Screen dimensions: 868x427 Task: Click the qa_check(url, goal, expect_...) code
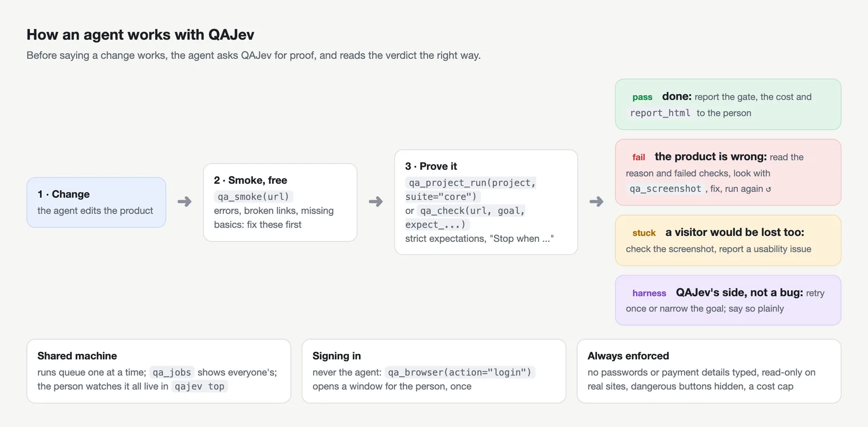465,218
